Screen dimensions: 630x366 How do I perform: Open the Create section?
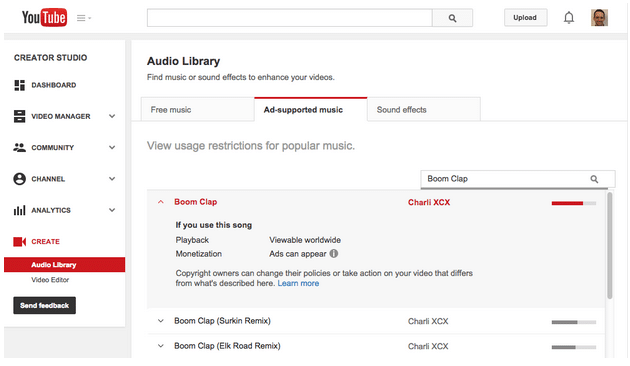45,242
